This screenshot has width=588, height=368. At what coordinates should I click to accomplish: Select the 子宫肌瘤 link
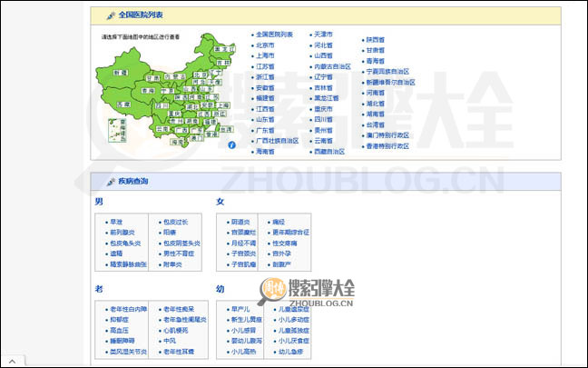click(x=244, y=264)
